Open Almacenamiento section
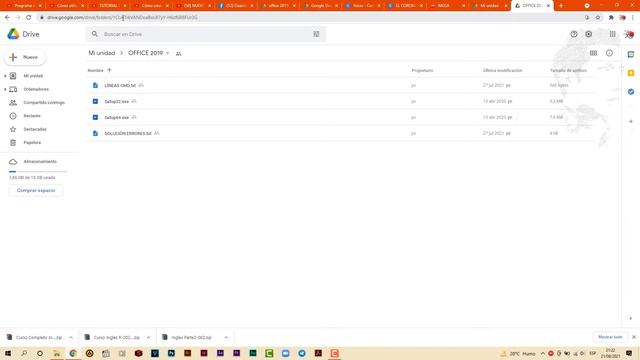Screen dimensions: 640x360 pyautogui.click(x=40, y=162)
